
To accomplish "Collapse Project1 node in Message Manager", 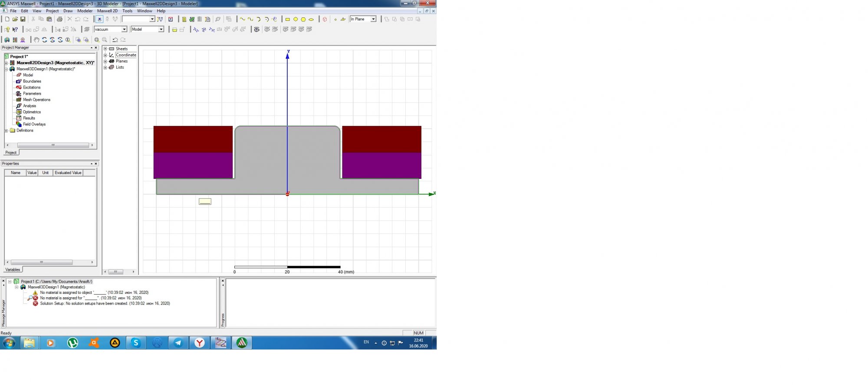I will coord(10,282).
